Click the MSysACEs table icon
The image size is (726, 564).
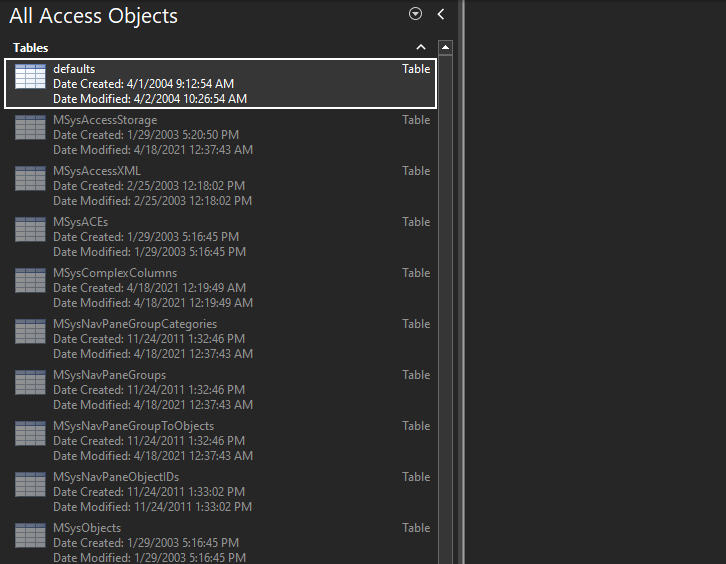click(30, 229)
